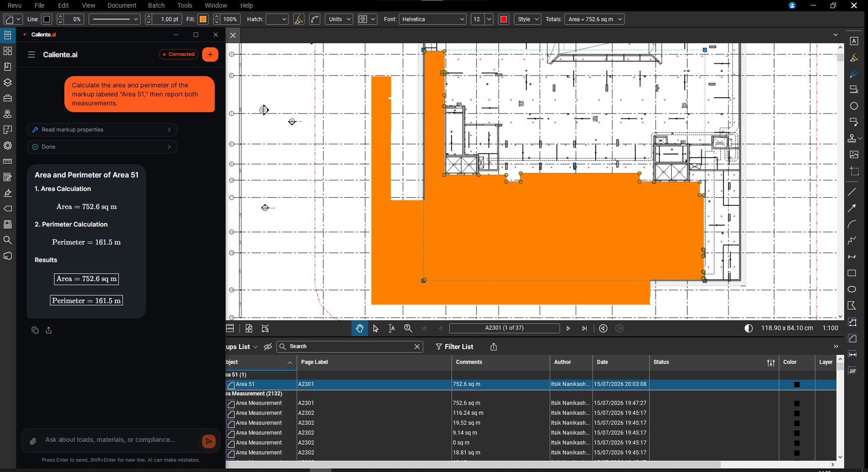The height and width of the screenshot is (472, 868).
Task: Open the Thumbnails panel icon
Action: (x=8, y=51)
